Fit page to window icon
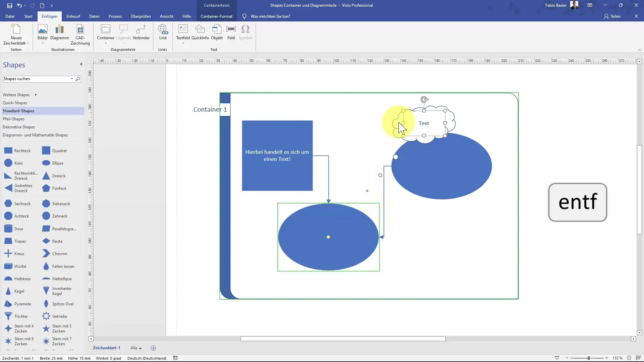Viewport: 644px width, 362px height. 629,358
